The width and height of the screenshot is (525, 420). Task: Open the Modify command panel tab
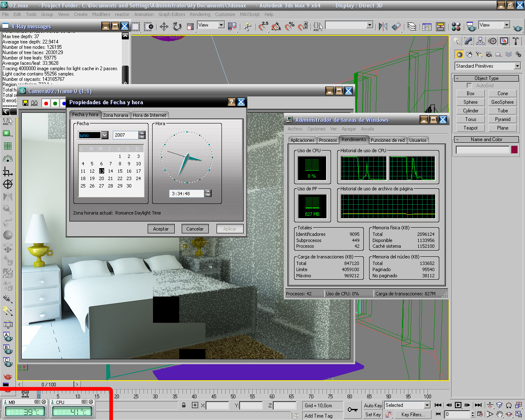tap(468, 41)
